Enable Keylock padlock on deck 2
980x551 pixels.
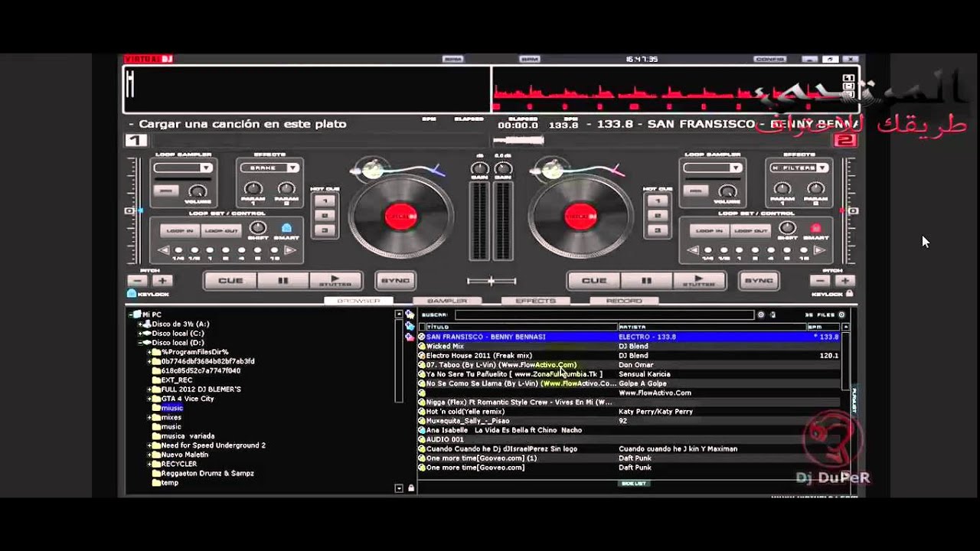(849, 293)
